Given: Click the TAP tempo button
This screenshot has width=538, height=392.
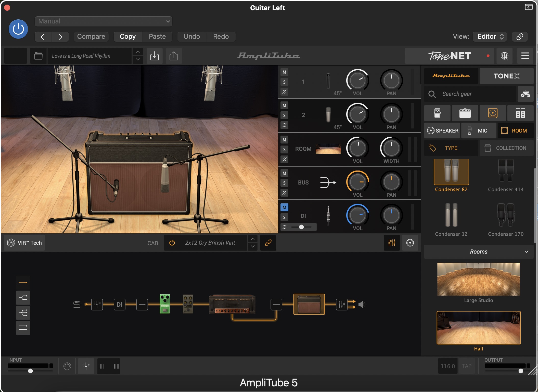Looking at the screenshot, I should pyautogui.click(x=467, y=366).
